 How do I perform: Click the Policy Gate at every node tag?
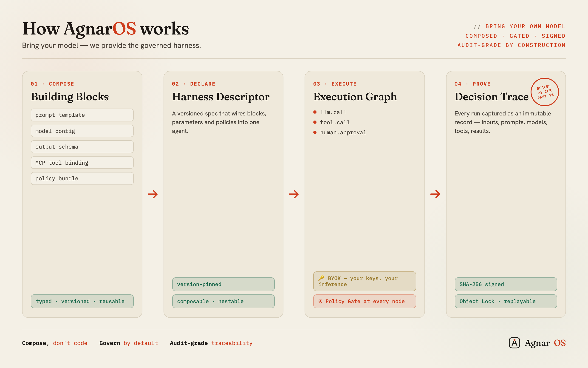(x=365, y=301)
